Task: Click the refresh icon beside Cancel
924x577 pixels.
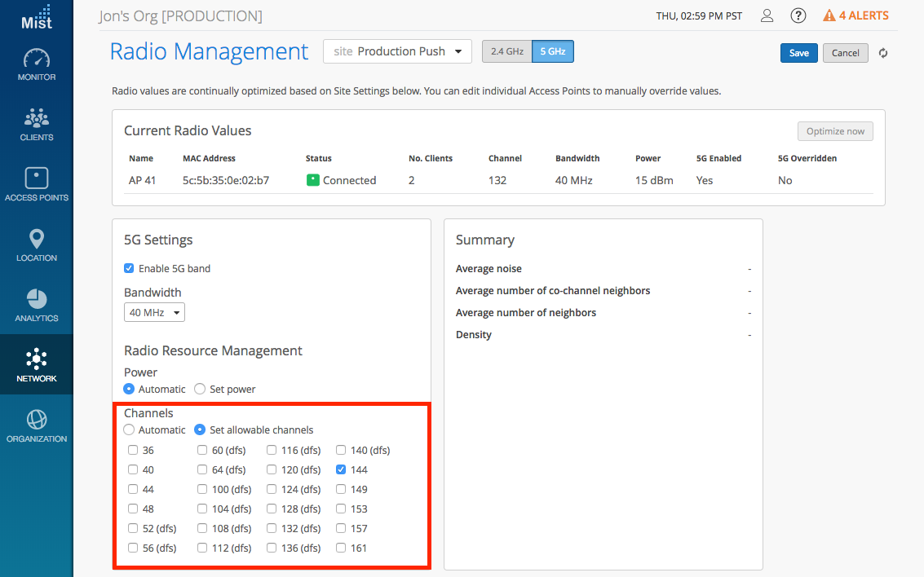Action: 882,53
